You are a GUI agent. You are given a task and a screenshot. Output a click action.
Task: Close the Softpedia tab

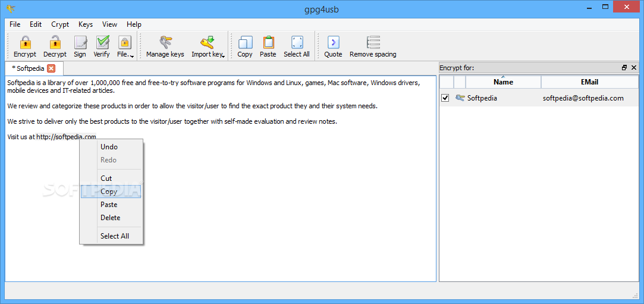click(x=51, y=68)
